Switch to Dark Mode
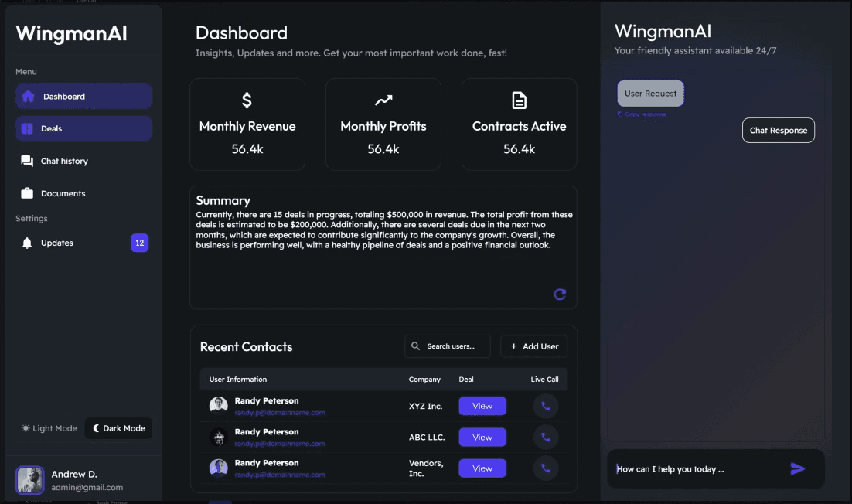Image resolution: width=852 pixels, height=504 pixels. click(118, 427)
